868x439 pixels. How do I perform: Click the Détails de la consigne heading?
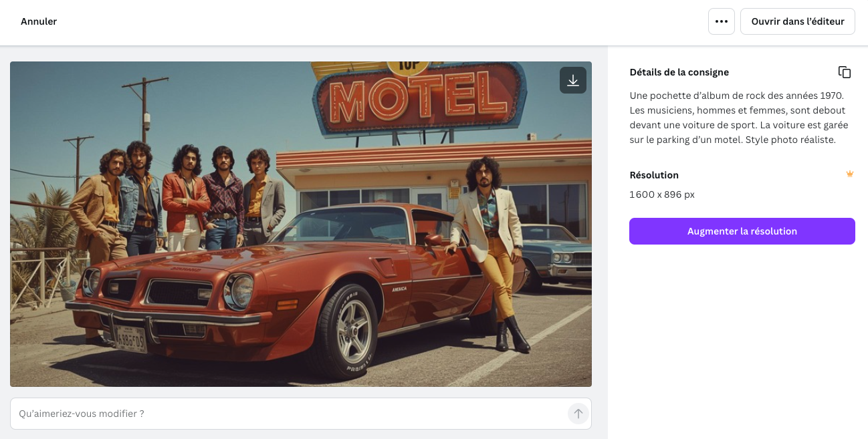[679, 72]
